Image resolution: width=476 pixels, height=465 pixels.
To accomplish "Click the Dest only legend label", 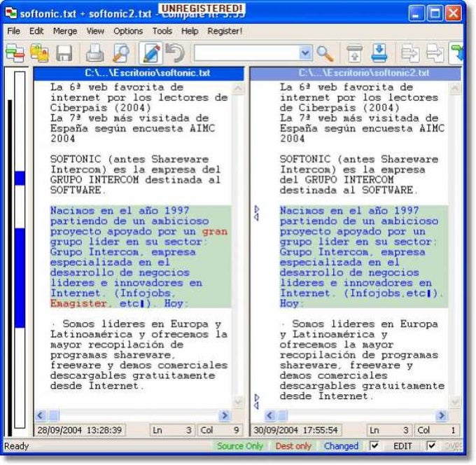I will (x=293, y=446).
